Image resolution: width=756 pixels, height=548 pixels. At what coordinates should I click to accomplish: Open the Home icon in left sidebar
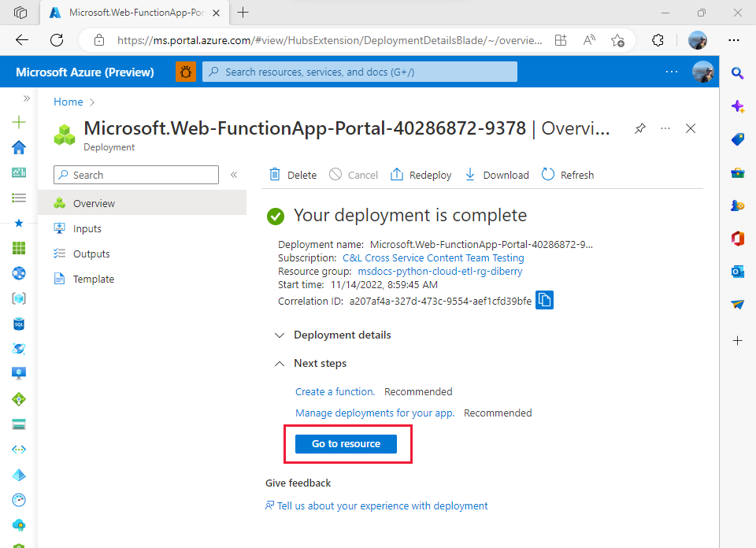[x=19, y=147]
